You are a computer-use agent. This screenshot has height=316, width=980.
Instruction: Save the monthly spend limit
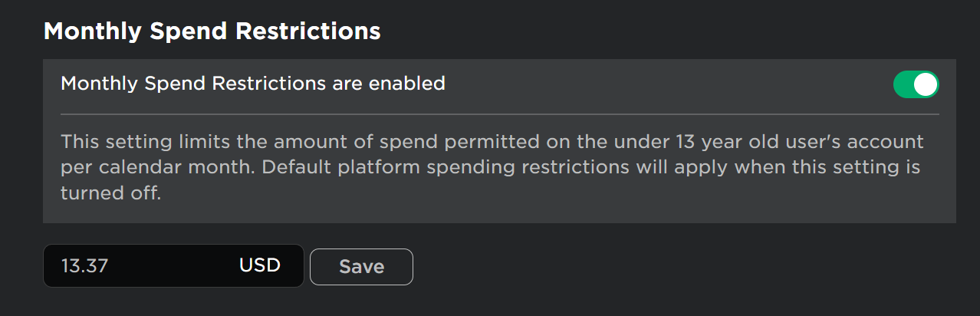point(361,266)
